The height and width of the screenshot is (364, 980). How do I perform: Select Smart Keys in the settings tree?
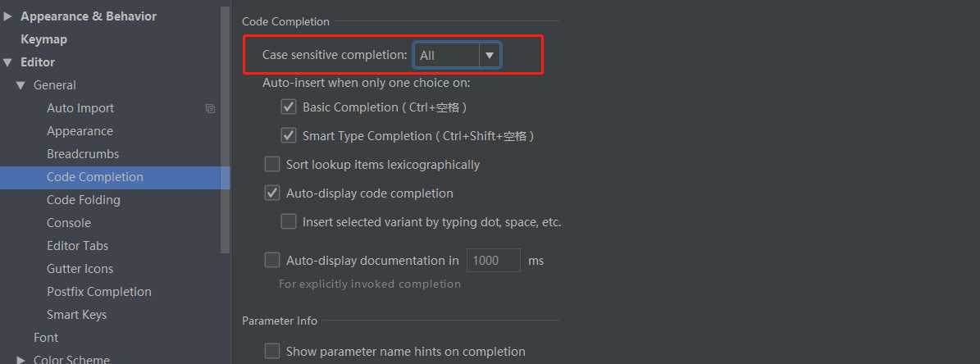coord(76,315)
